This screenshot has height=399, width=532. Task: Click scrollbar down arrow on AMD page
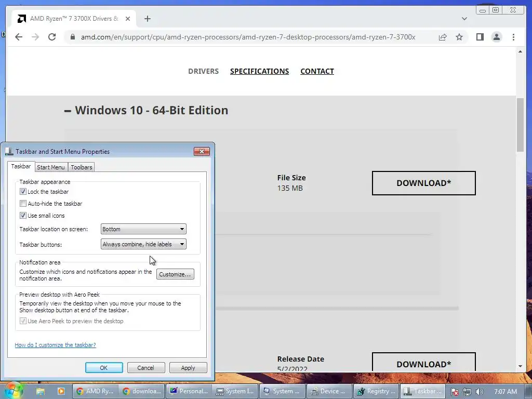pos(520,366)
